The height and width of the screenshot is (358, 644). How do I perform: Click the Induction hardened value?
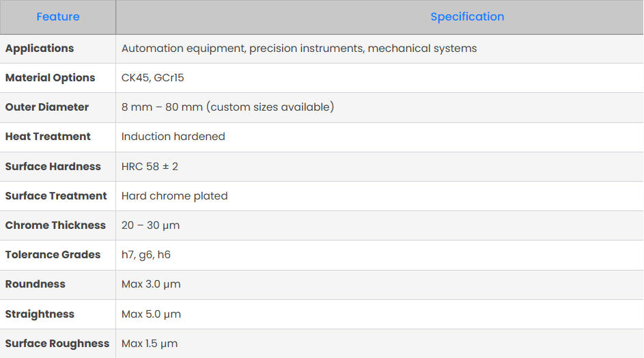coord(173,137)
